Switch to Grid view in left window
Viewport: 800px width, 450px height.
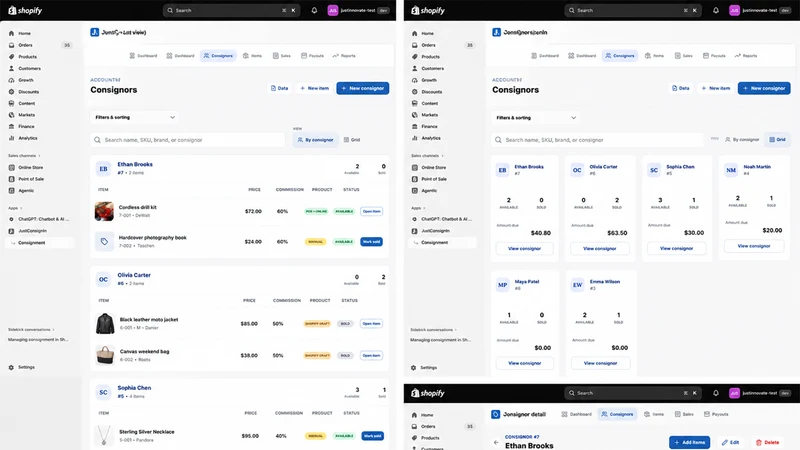(x=352, y=140)
